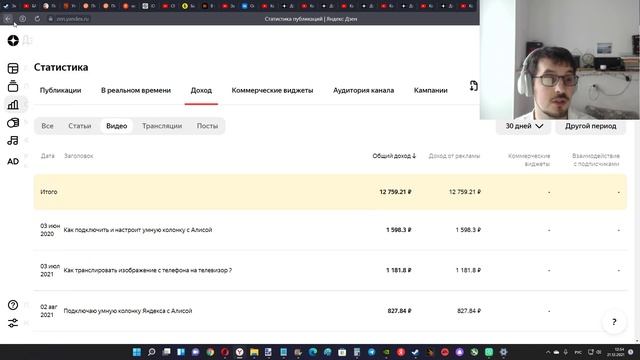Open video Как транслировать изображение с телефона
This screenshot has height=360, width=640.
click(148, 270)
